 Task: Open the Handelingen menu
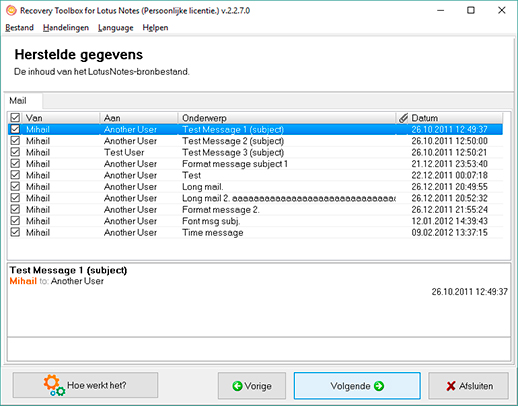[66, 28]
